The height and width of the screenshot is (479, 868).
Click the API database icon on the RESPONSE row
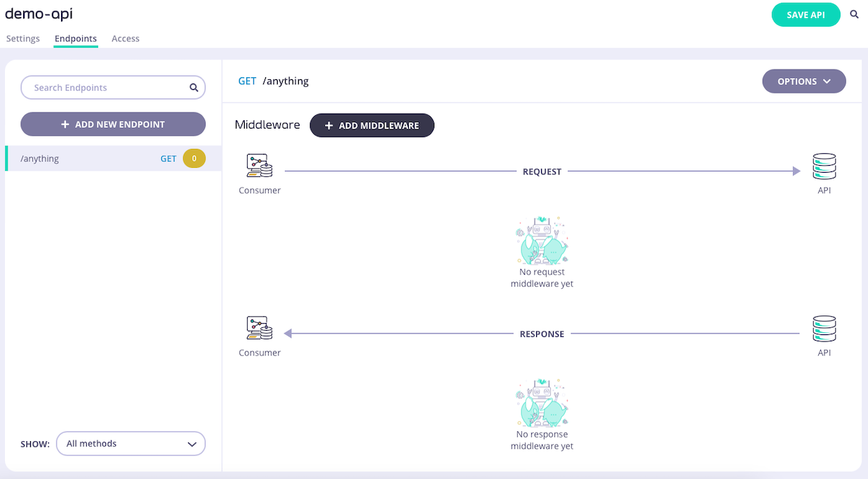824,329
